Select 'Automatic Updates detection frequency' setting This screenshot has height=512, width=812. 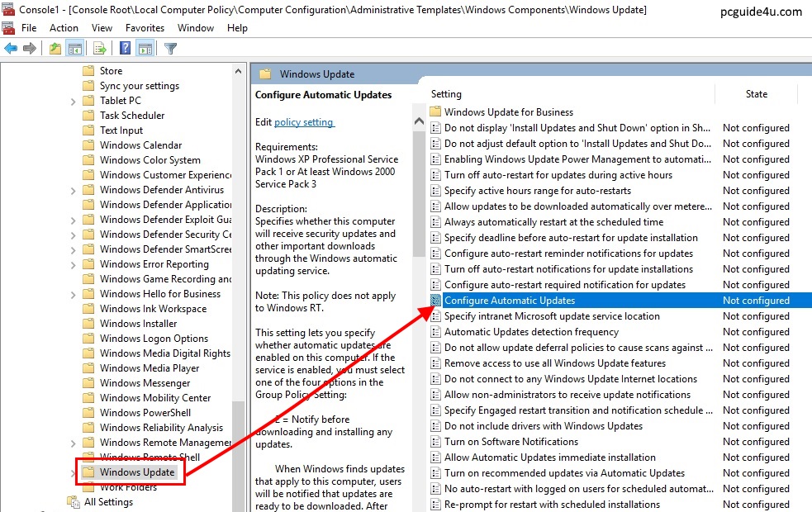pyautogui.click(x=531, y=332)
